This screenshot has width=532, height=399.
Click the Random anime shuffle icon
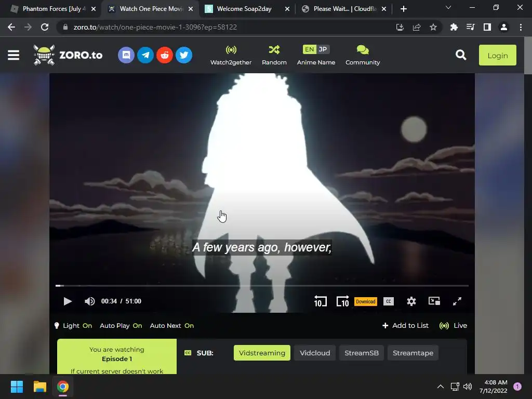[274, 50]
